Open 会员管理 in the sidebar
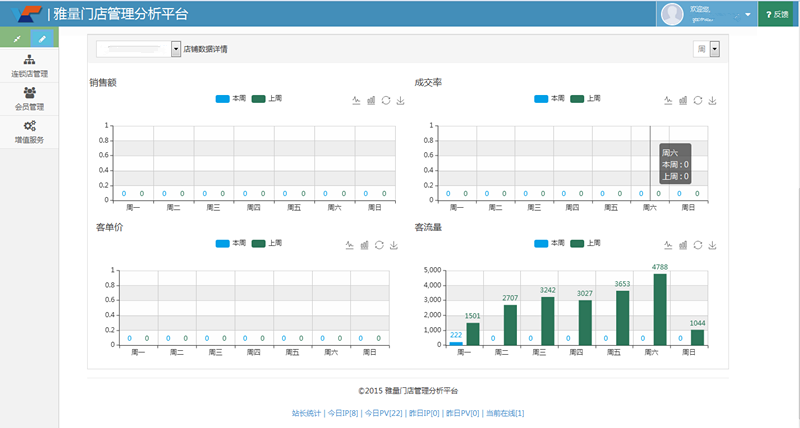This screenshot has height=428, width=800. 29,98
